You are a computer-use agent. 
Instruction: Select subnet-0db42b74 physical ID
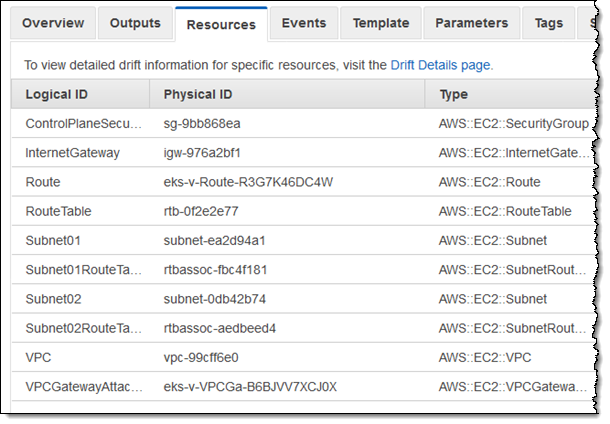[x=214, y=299]
